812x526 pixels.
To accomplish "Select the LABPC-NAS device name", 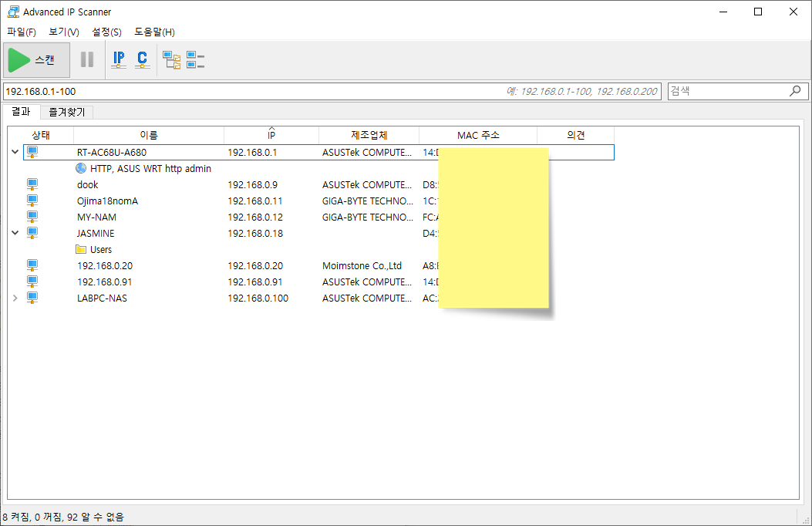I will pyautogui.click(x=102, y=298).
